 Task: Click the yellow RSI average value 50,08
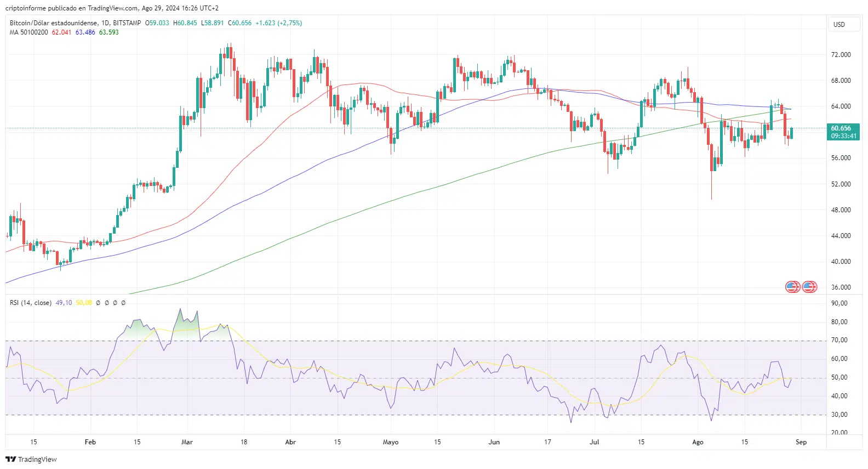click(84, 303)
